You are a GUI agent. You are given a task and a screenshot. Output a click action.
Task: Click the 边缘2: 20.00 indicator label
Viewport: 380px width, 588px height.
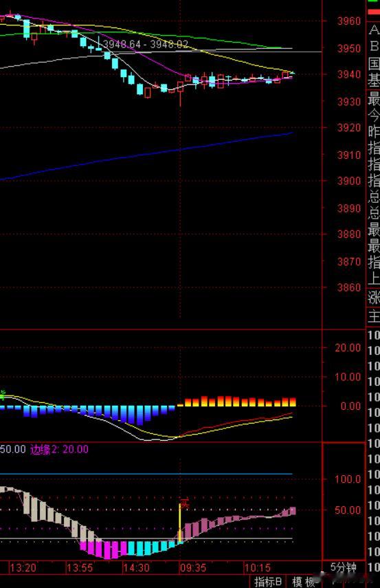59,449
